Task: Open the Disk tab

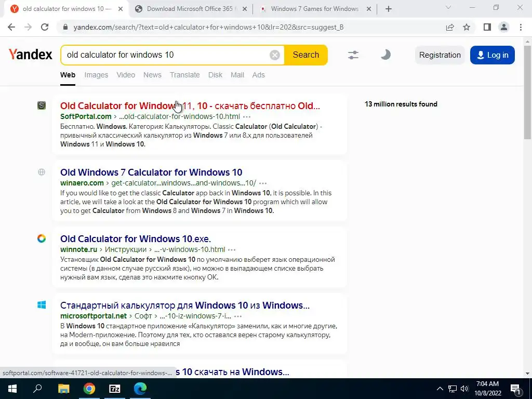Action: click(x=216, y=75)
